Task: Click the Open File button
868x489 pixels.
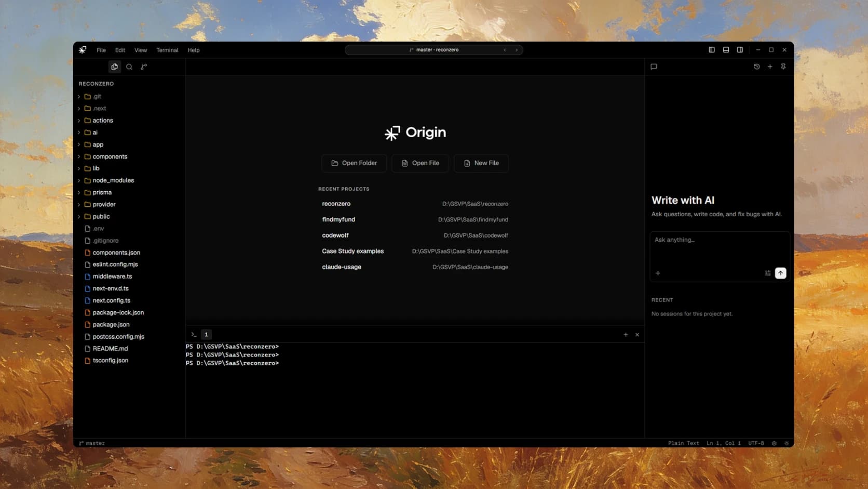Action: tap(420, 163)
